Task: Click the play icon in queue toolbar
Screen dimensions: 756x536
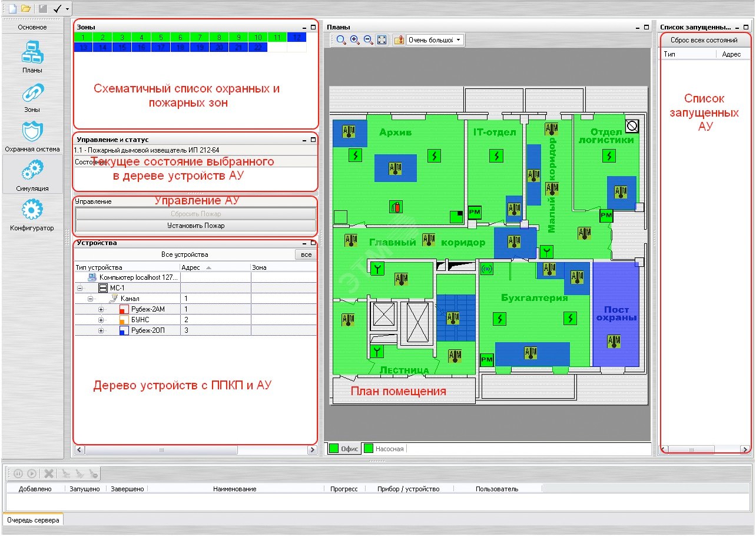Action: 32,474
